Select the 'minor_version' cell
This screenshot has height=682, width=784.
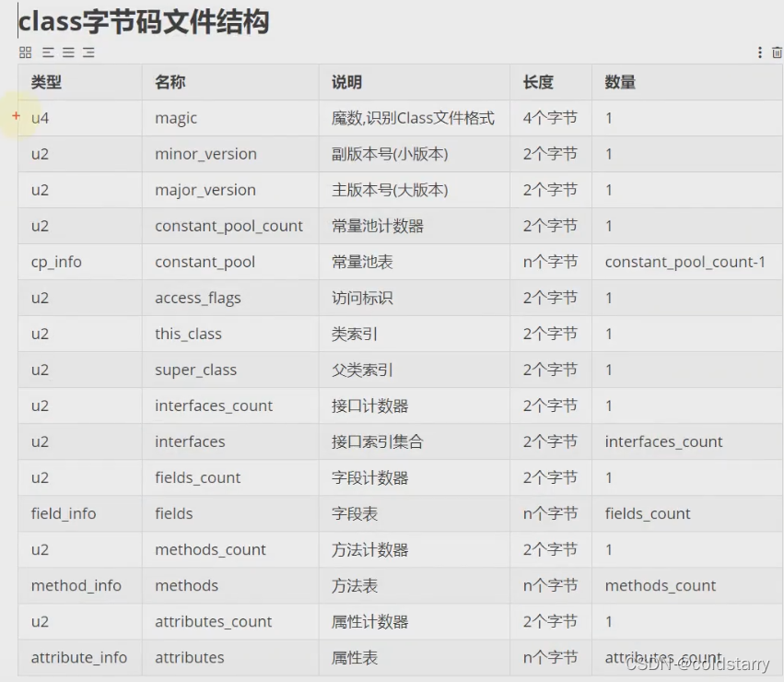pos(206,154)
